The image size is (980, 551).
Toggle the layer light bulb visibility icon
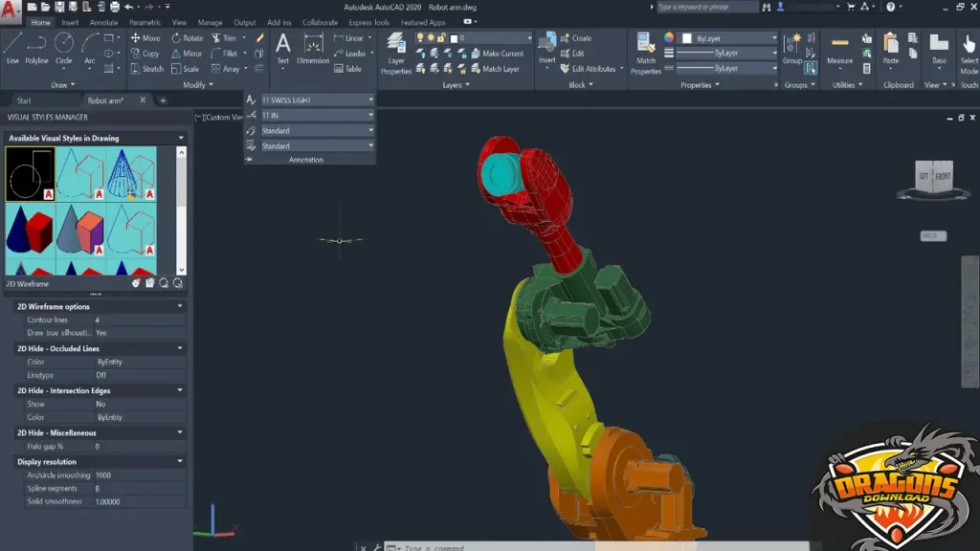click(419, 38)
